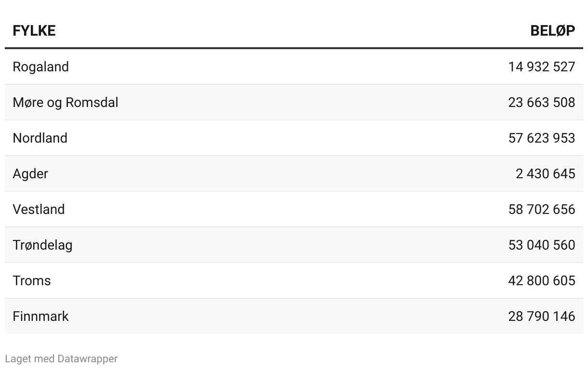Select the Rogaland county cell
Viewport: 588px width, 370px height.
(40, 66)
